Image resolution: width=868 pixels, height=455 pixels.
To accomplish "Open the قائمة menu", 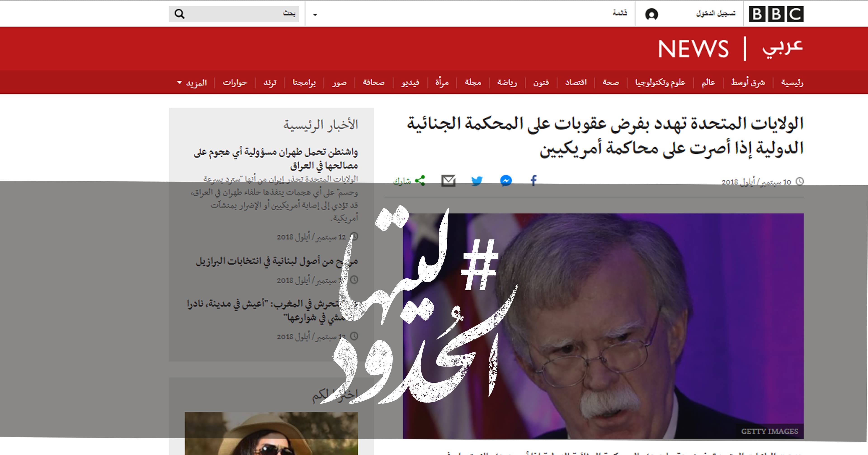I will 620,13.
